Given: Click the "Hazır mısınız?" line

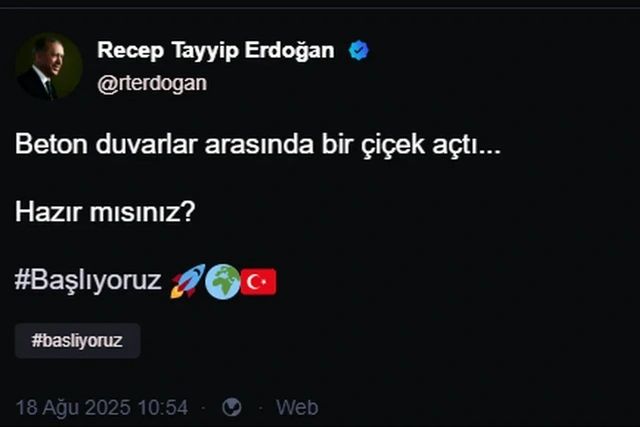Looking at the screenshot, I should [105, 212].
